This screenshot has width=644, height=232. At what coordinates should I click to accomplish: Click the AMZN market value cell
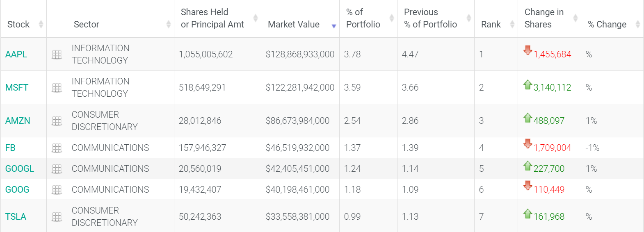coord(297,121)
